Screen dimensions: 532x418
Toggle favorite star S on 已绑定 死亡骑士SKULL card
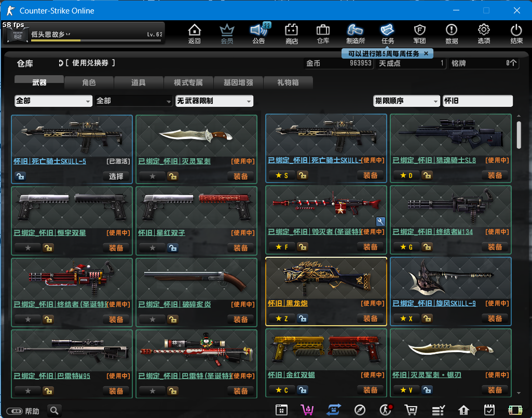coord(282,175)
